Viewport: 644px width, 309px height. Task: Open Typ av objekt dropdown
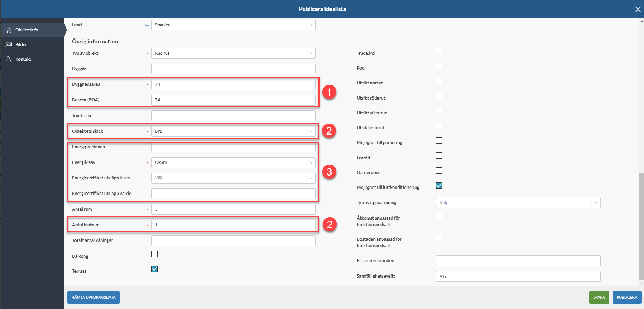point(233,53)
